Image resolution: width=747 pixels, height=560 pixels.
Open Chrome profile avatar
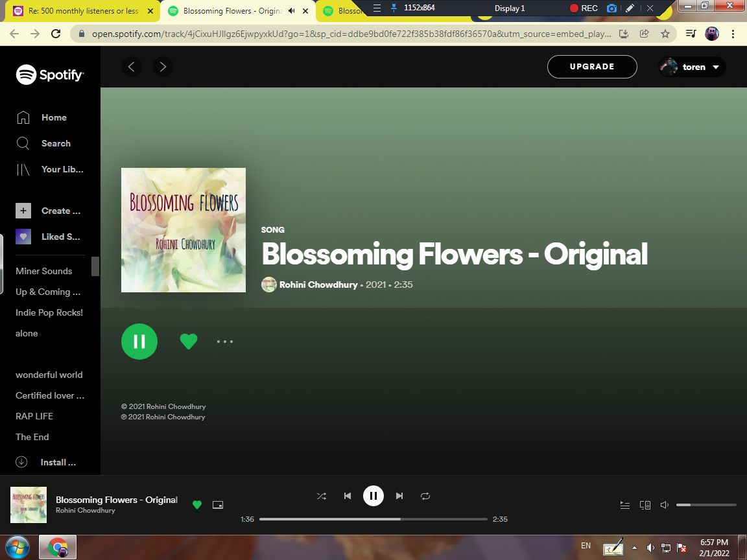pyautogui.click(x=712, y=34)
